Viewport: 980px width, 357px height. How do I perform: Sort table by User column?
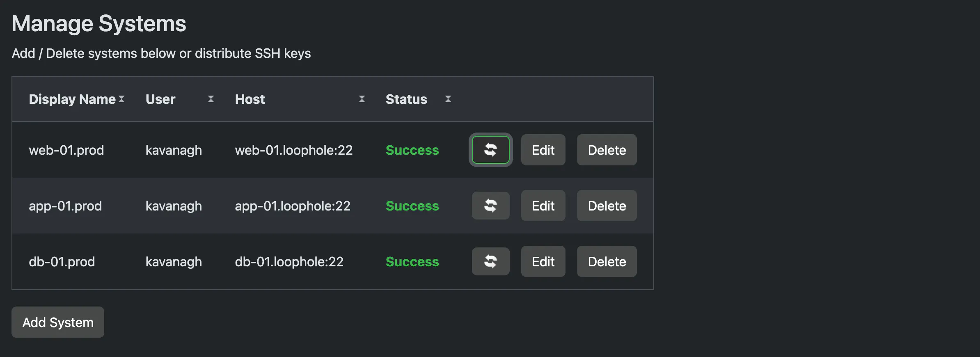click(211, 99)
